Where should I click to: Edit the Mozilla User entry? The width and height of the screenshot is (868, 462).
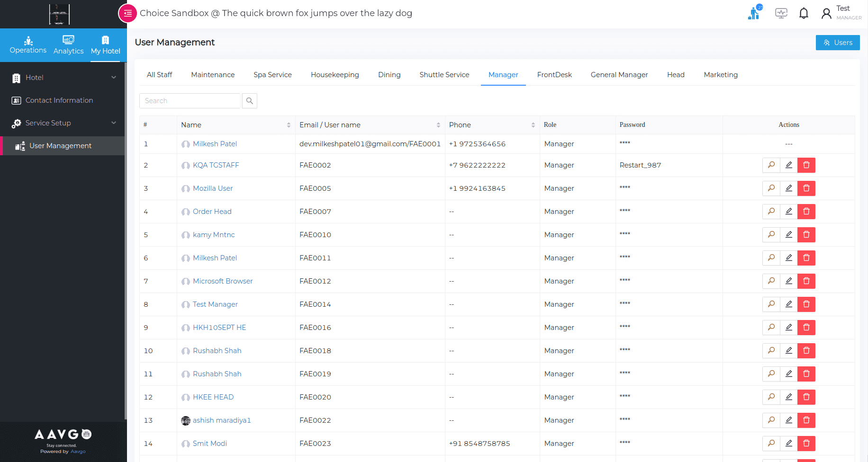coord(789,188)
